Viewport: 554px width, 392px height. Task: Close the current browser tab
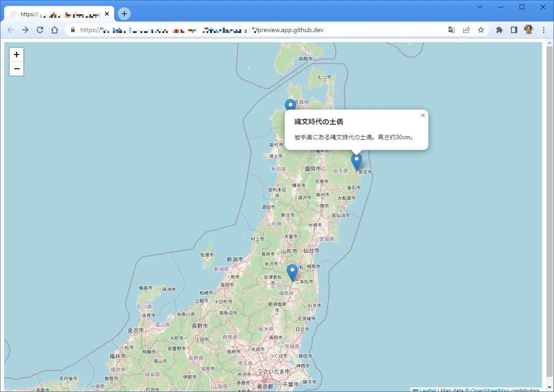coord(107,14)
